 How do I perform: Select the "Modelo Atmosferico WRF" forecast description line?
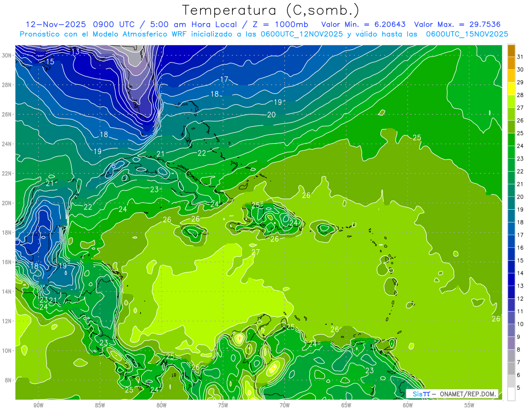click(264, 34)
